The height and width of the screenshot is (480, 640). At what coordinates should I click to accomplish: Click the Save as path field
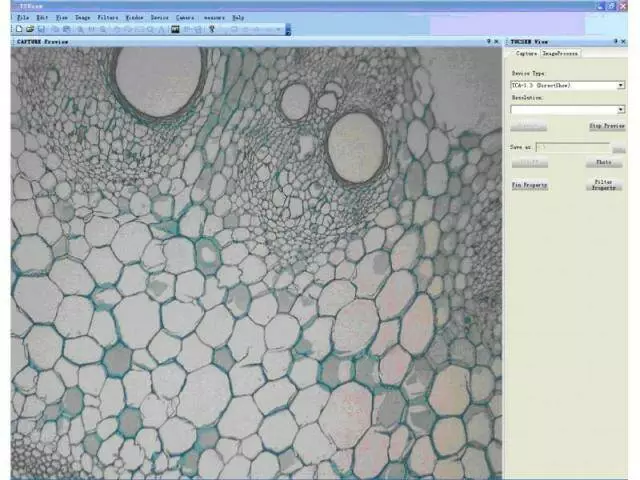tap(571, 147)
